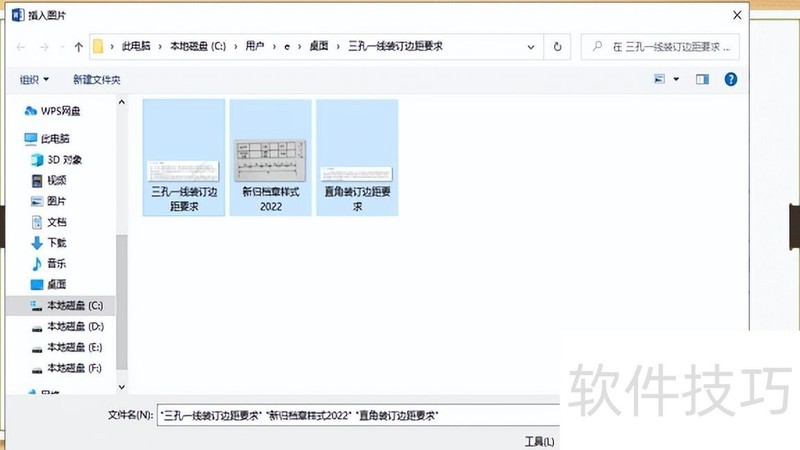Viewport: 800px width, 450px height.
Task: Open 视频 folder in sidebar
Action: coord(49,180)
